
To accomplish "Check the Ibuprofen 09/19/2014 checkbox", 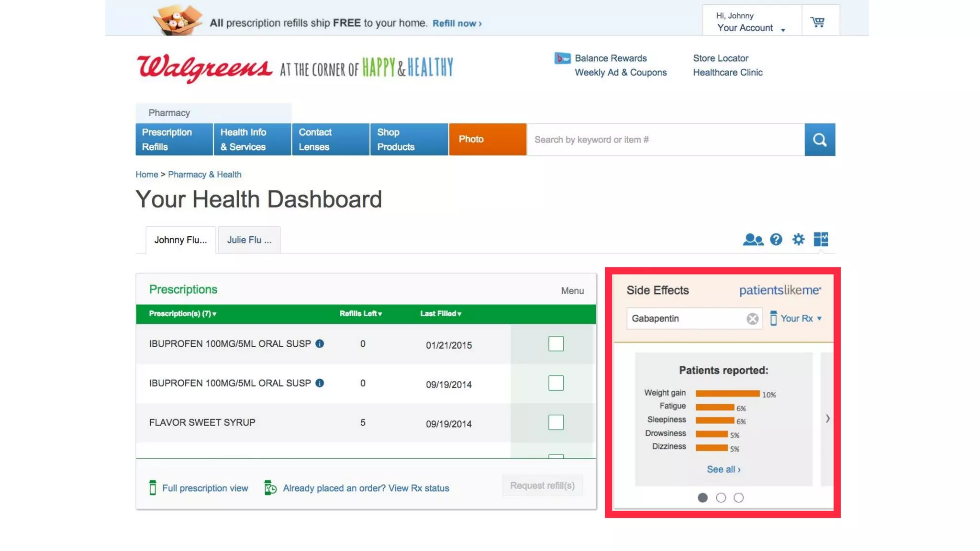I will [x=556, y=383].
